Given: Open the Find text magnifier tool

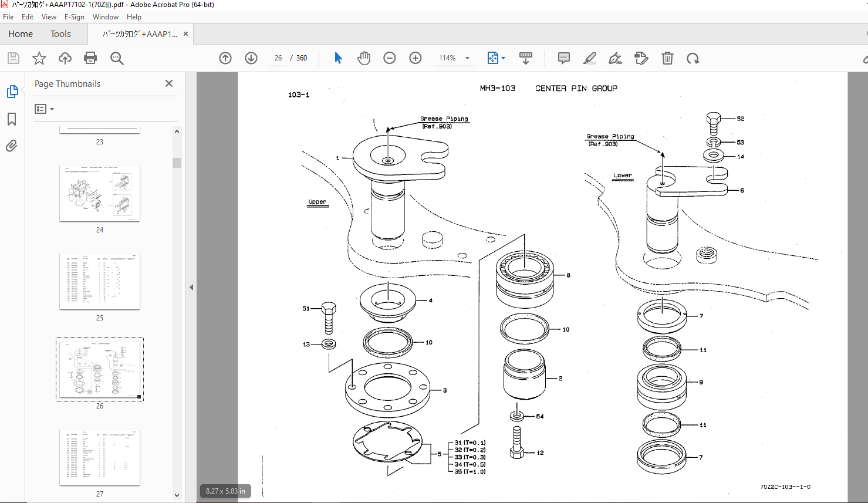Looking at the screenshot, I should (117, 58).
